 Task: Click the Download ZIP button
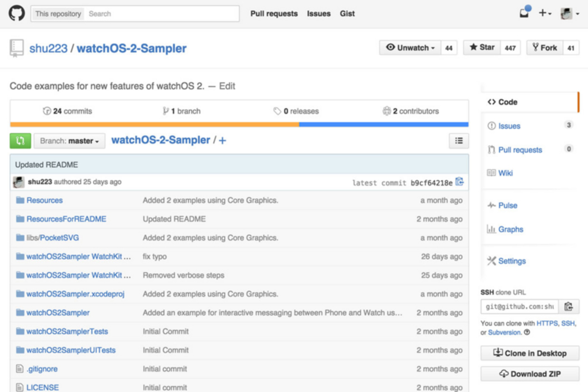[530, 374]
